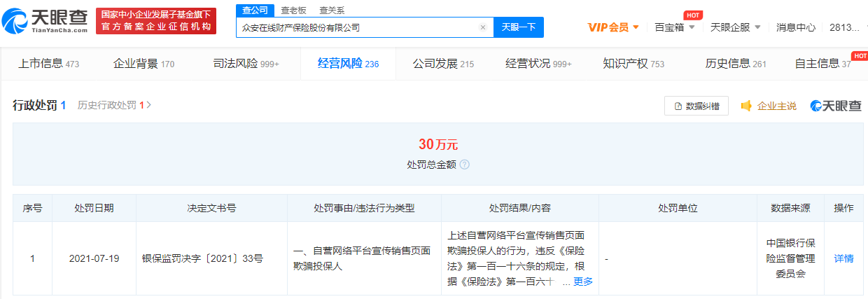Click the help icon beside 处罚总金额

pyautogui.click(x=465, y=165)
